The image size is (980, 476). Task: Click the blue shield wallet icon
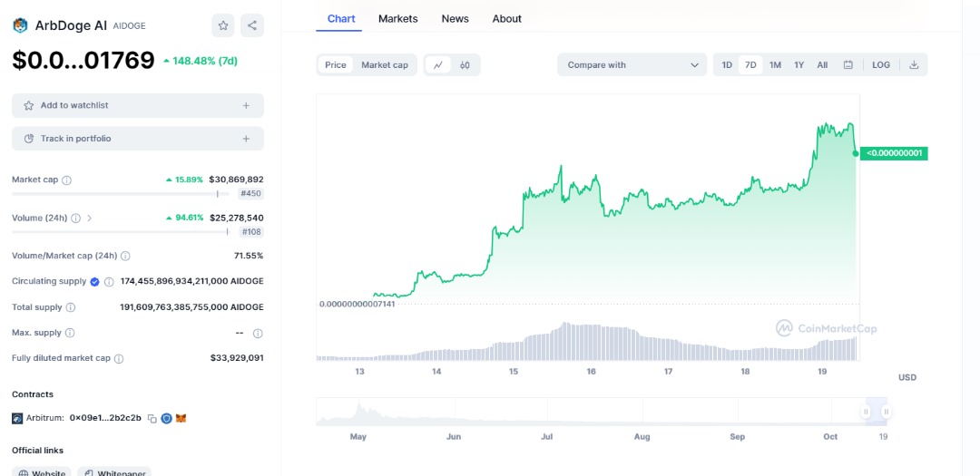[x=166, y=419]
